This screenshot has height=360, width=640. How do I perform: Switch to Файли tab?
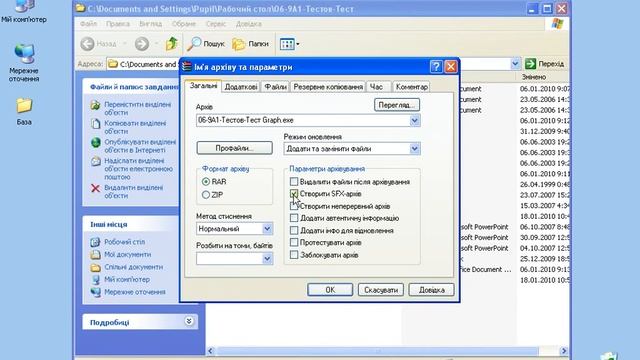pos(276,87)
